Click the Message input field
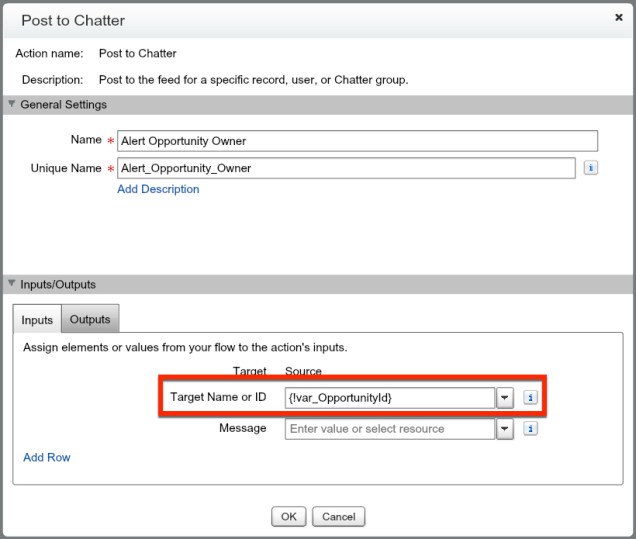Viewport: 636px width, 539px height. tap(389, 429)
